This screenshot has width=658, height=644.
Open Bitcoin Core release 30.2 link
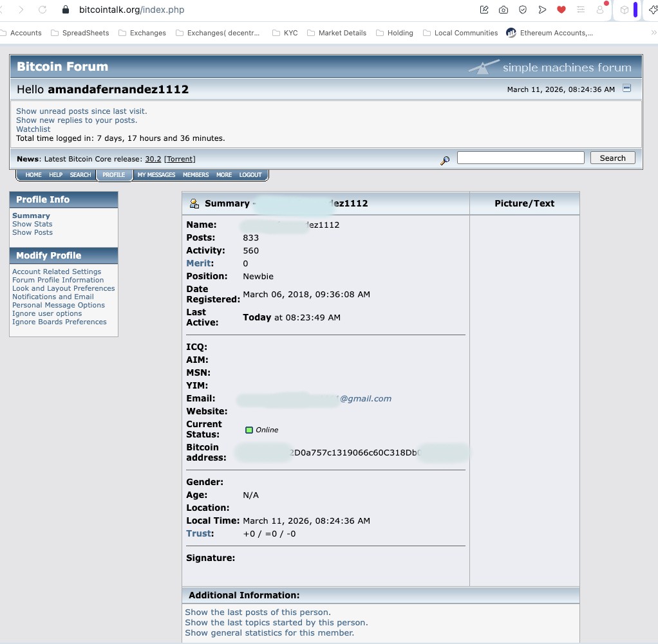[x=153, y=159]
